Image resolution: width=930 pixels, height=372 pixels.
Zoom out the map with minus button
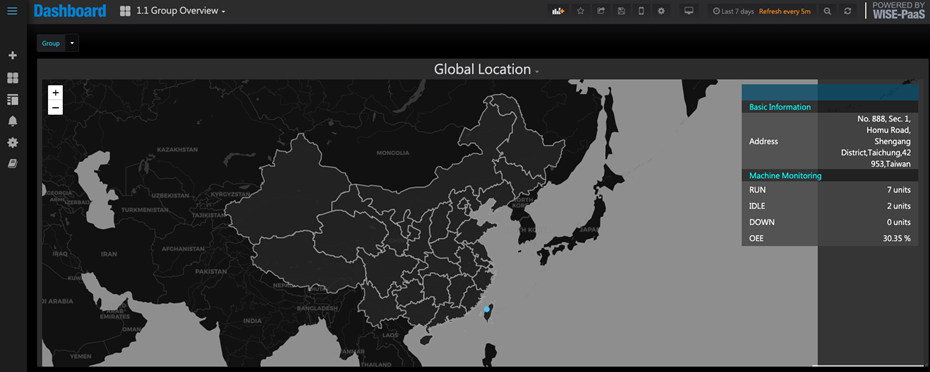pos(55,107)
